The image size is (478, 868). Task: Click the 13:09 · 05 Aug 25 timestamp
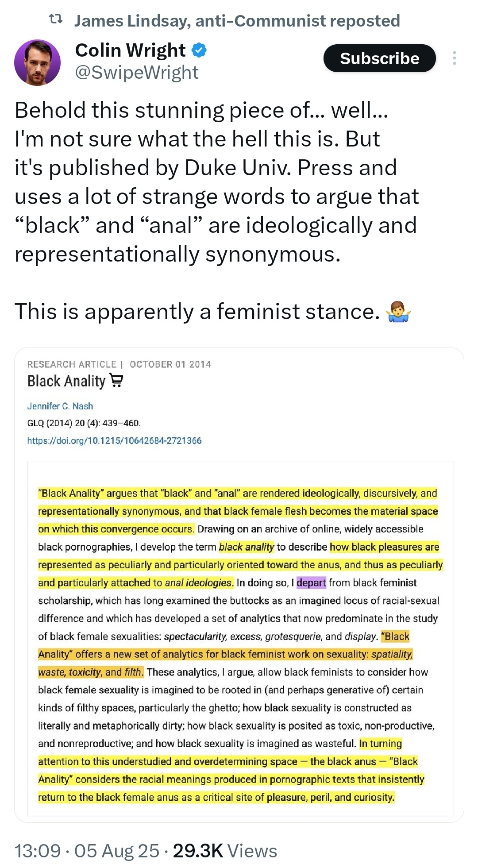87,851
